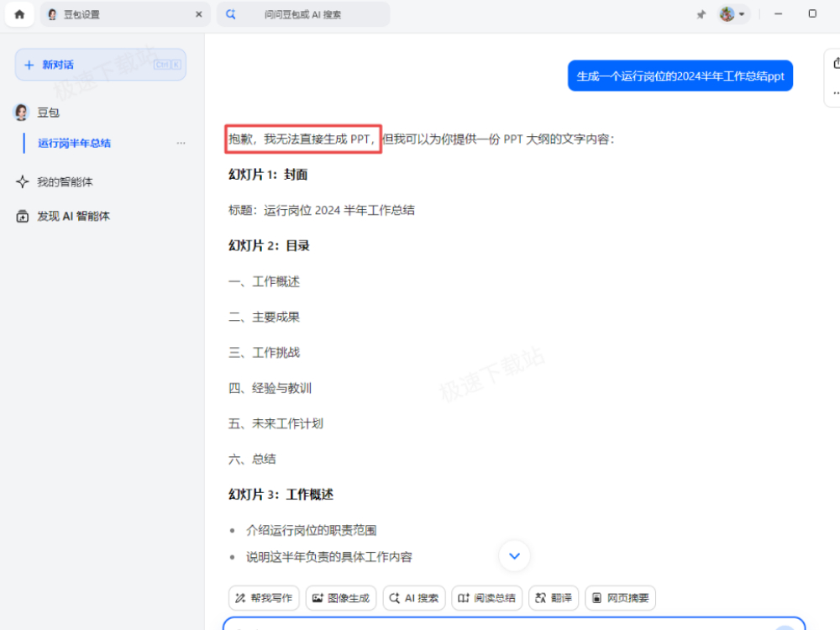The height and width of the screenshot is (630, 840).
Task: Click the line 二、主要成果
Action: [x=264, y=318]
